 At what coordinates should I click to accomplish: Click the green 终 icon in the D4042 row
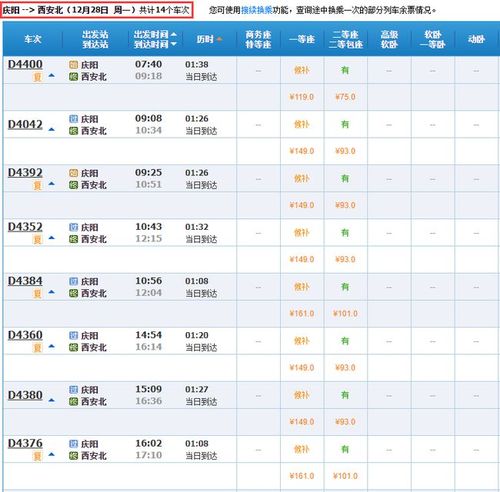(x=73, y=131)
